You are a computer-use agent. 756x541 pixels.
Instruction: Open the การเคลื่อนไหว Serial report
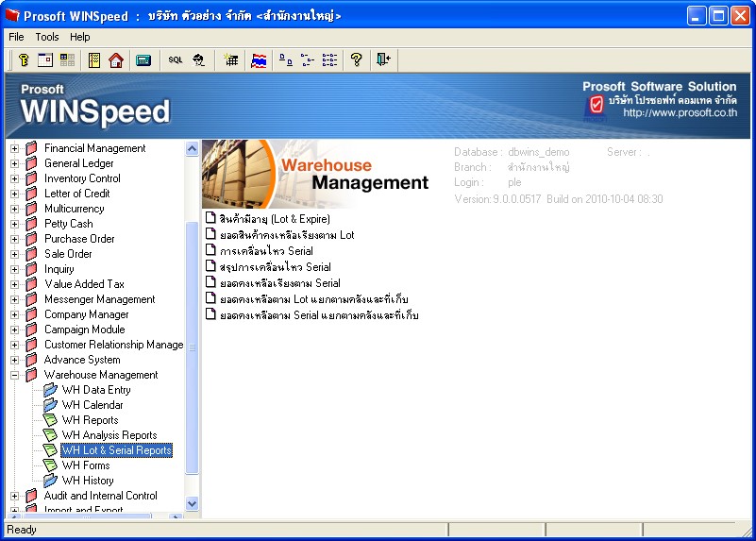pyautogui.click(x=266, y=251)
